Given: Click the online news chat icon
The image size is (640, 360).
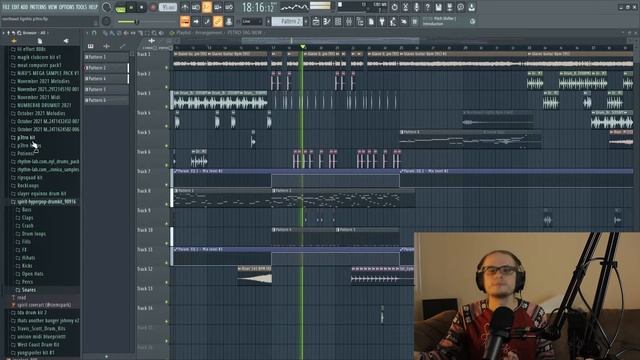Looking at the screenshot, I should [x=460, y=7].
